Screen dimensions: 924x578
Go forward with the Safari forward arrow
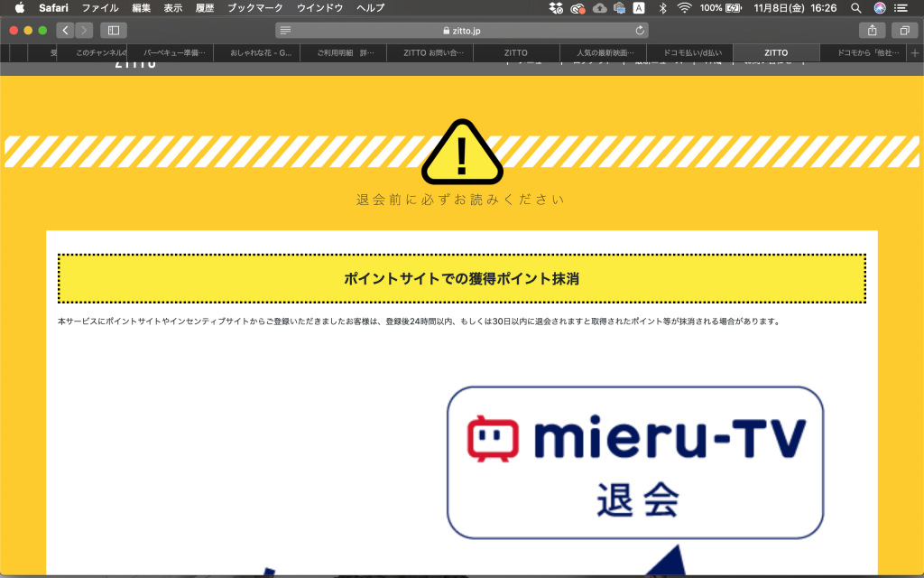click(x=84, y=30)
